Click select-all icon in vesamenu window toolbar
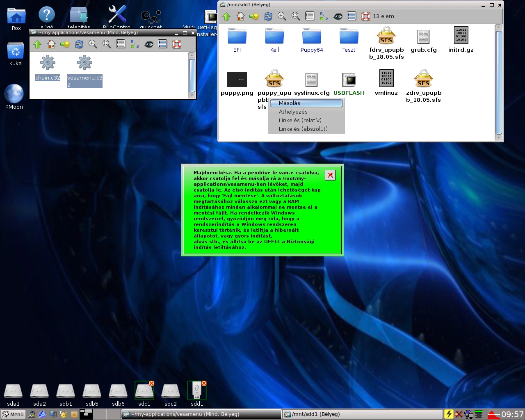 point(162,44)
